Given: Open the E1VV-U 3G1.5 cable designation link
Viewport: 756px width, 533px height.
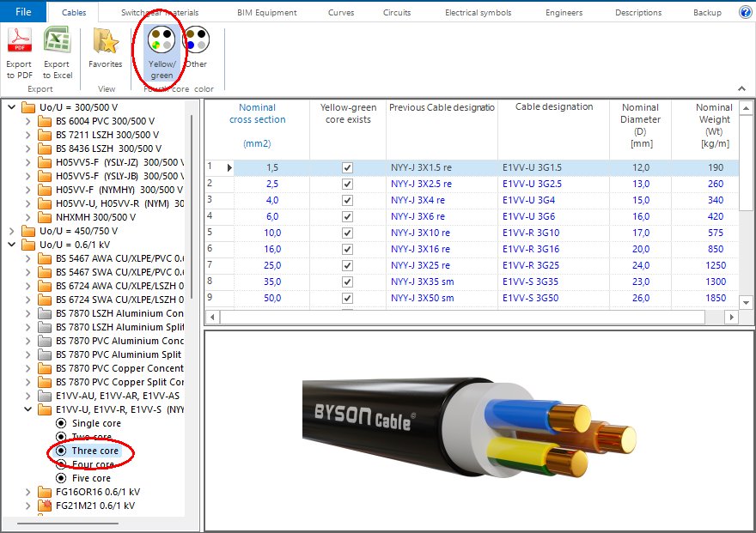Looking at the screenshot, I should [531, 167].
